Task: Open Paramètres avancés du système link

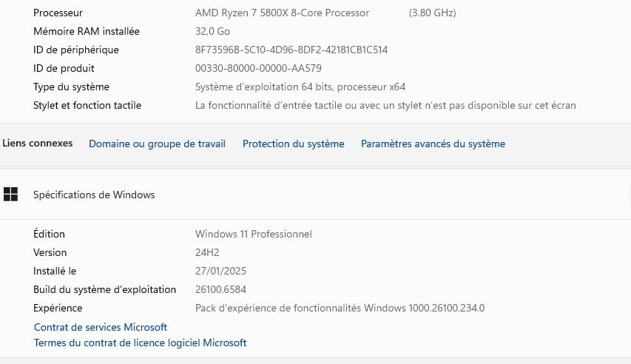Action: [433, 144]
